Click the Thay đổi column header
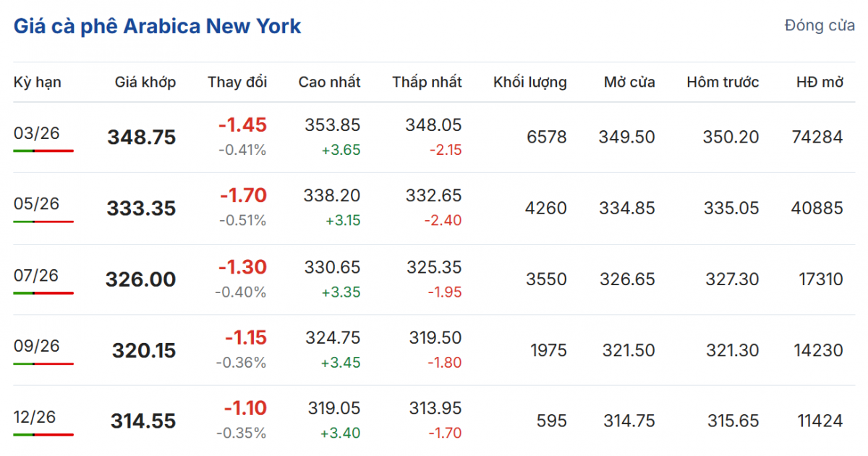Image resolution: width=868 pixels, height=456 pixels. point(237,82)
